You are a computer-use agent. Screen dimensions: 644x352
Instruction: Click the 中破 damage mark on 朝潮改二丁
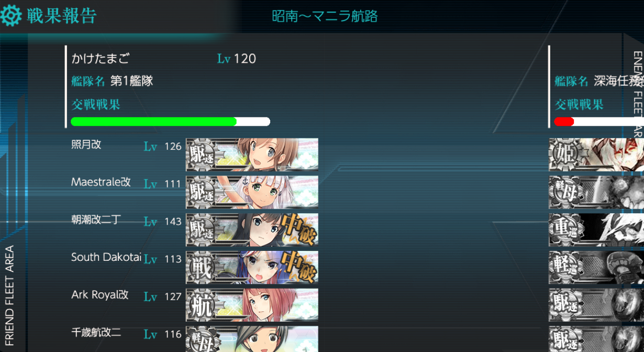click(x=299, y=230)
